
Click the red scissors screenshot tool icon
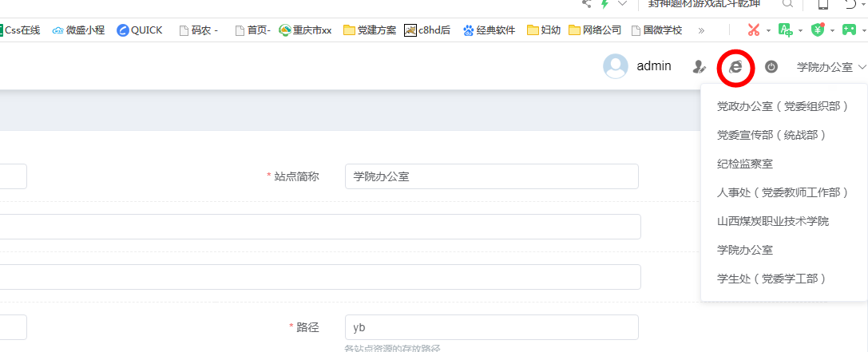click(x=753, y=30)
